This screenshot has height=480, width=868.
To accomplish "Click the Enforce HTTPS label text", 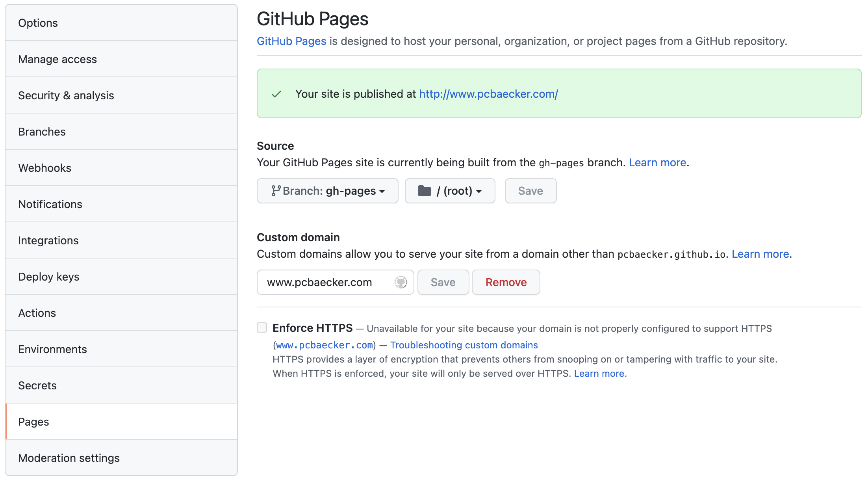I will 313,328.
